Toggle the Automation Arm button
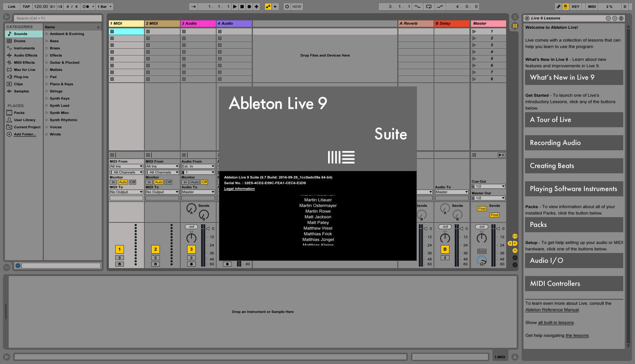 pyautogui.click(x=268, y=6)
